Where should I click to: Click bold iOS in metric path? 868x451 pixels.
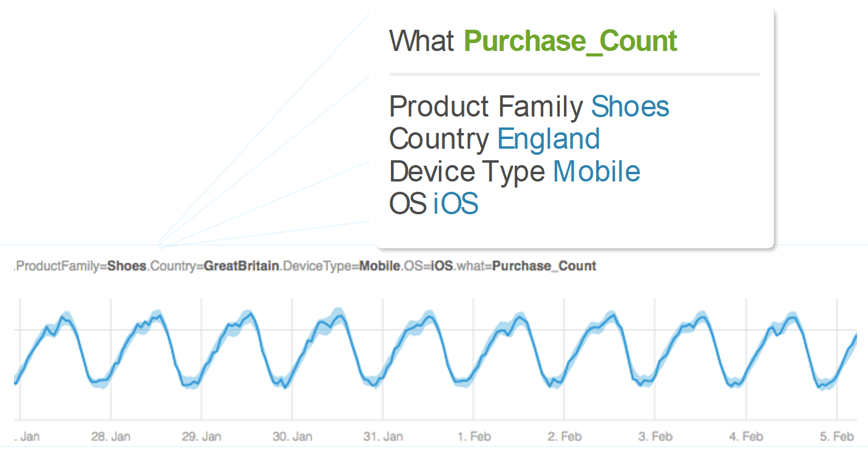[x=442, y=266]
